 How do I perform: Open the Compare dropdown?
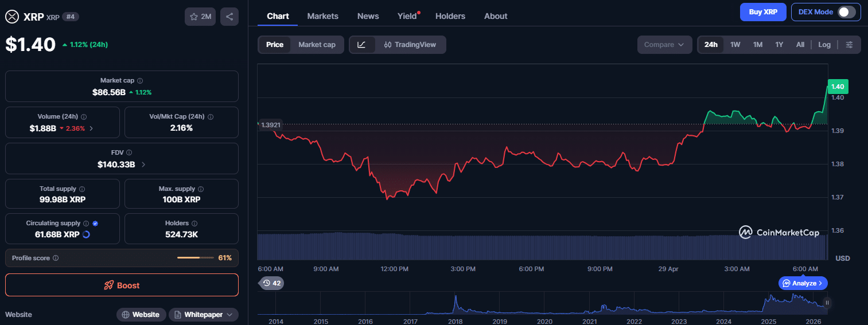[664, 45]
